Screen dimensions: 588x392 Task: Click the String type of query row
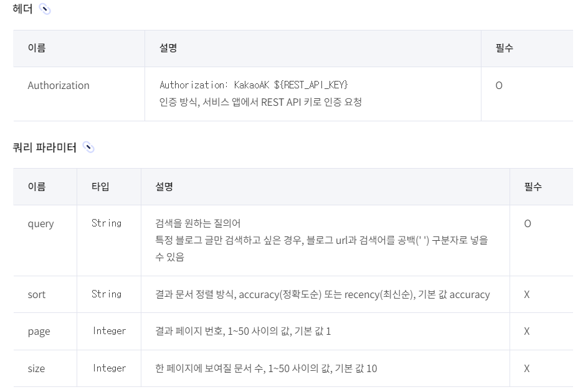point(107,223)
